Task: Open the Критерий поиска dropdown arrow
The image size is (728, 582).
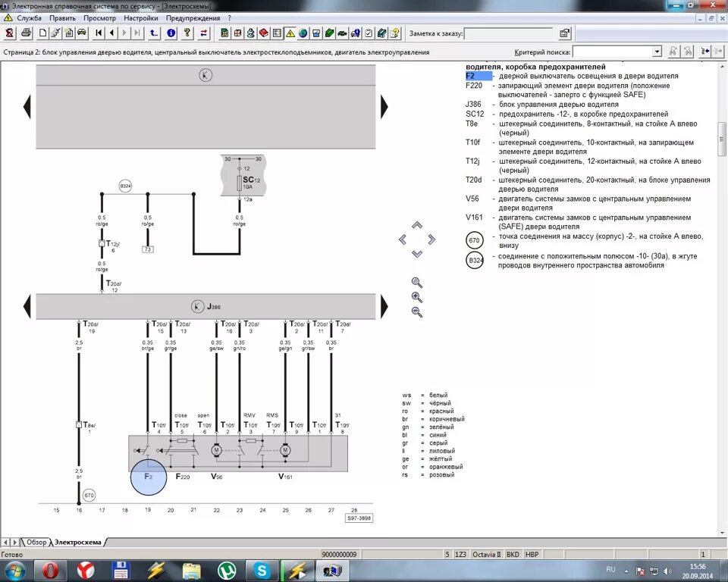Action: click(x=657, y=52)
